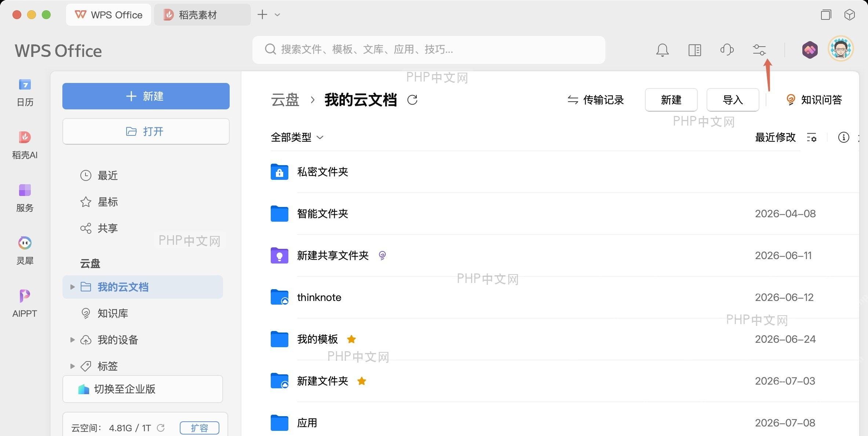
Task: Click the blue 新建 button in sidebar
Action: 146,96
